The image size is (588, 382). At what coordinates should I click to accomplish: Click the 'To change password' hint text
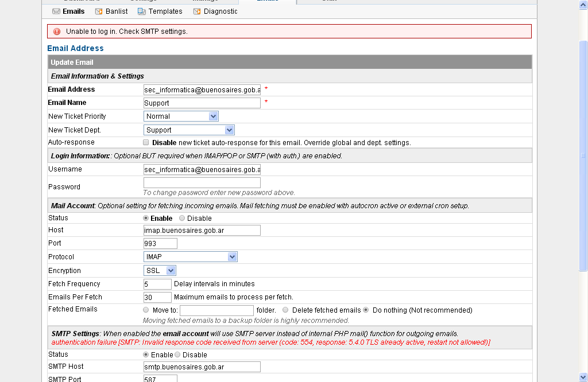click(219, 193)
